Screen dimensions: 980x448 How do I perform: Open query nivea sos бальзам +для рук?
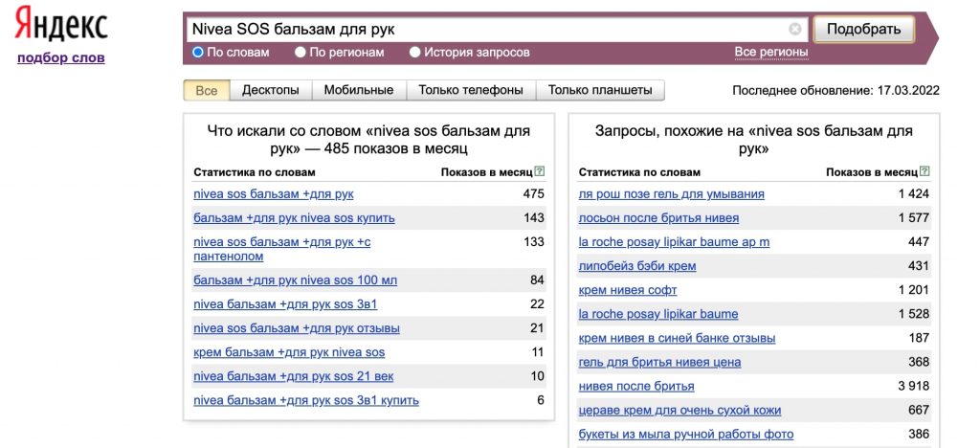(x=274, y=194)
